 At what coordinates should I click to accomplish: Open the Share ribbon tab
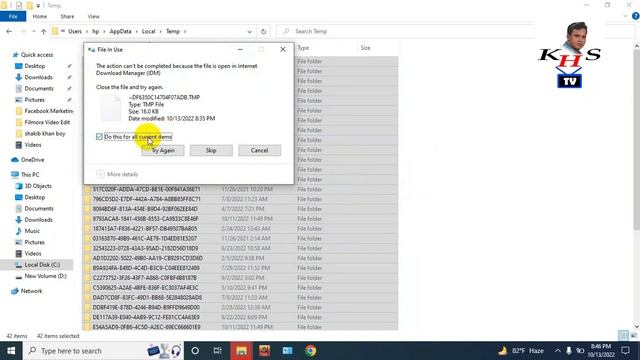pos(67,16)
